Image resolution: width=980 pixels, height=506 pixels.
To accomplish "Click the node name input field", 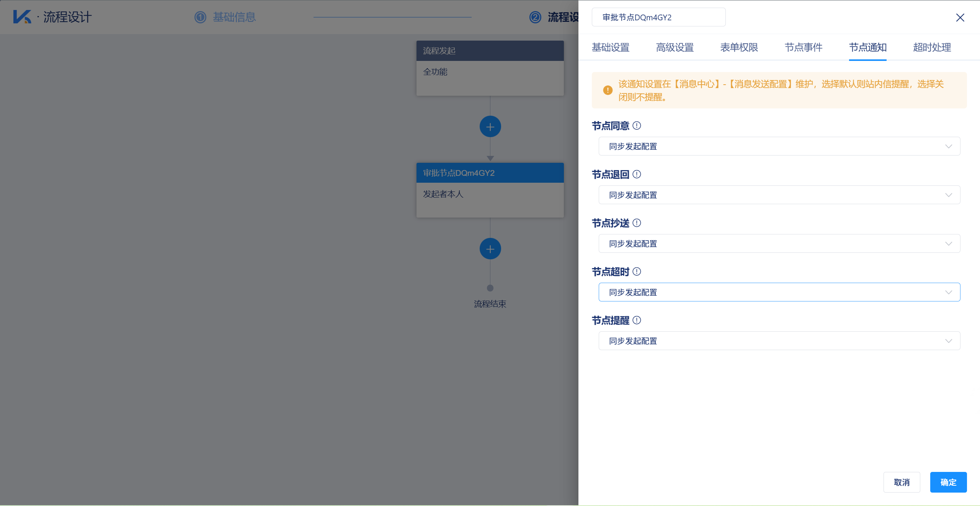I will tap(658, 18).
